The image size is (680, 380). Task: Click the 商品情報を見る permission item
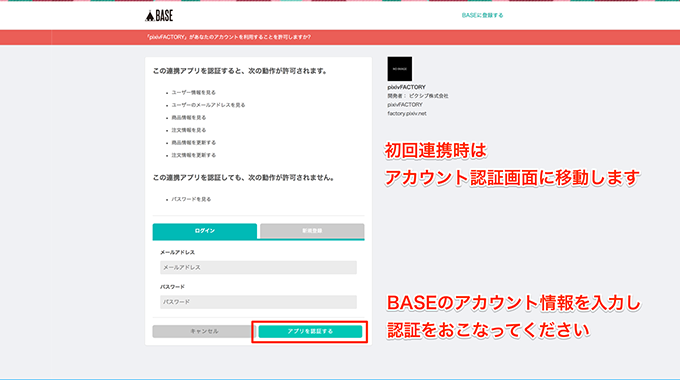189,118
